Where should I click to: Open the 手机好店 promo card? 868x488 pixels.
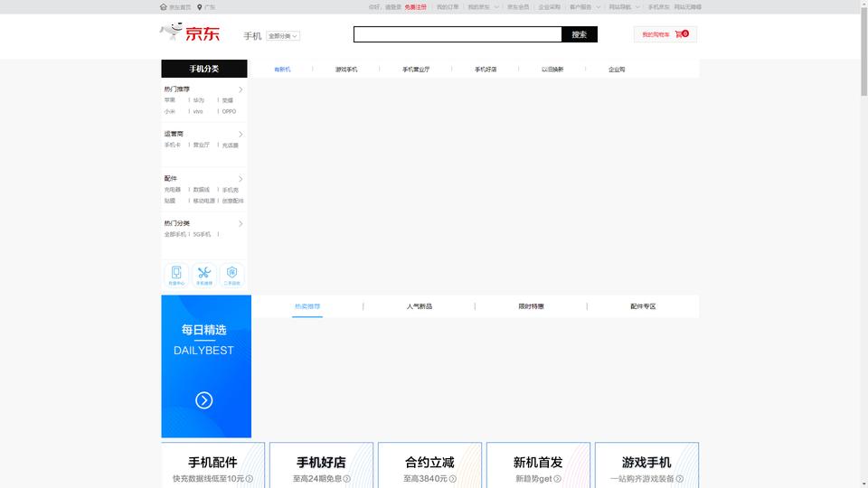point(322,465)
